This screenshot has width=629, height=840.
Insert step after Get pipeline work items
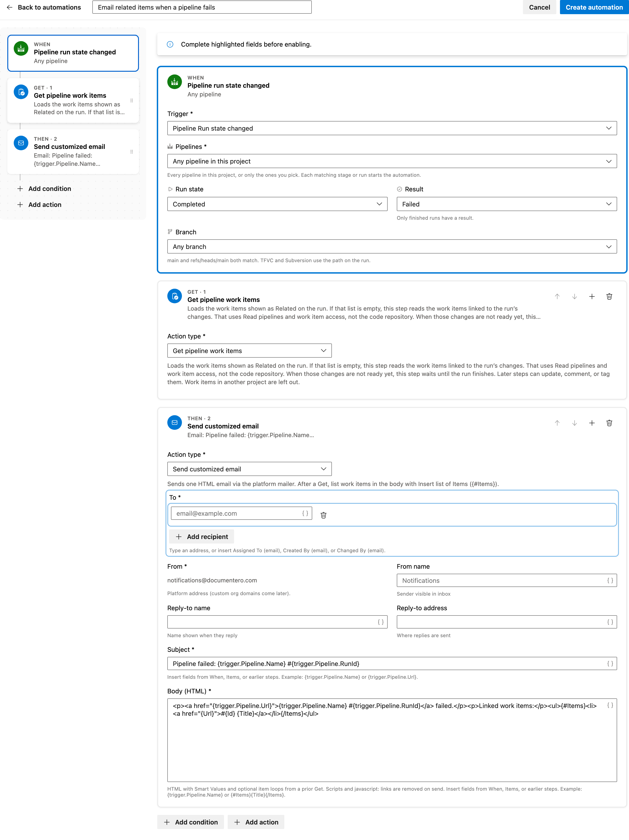(592, 297)
